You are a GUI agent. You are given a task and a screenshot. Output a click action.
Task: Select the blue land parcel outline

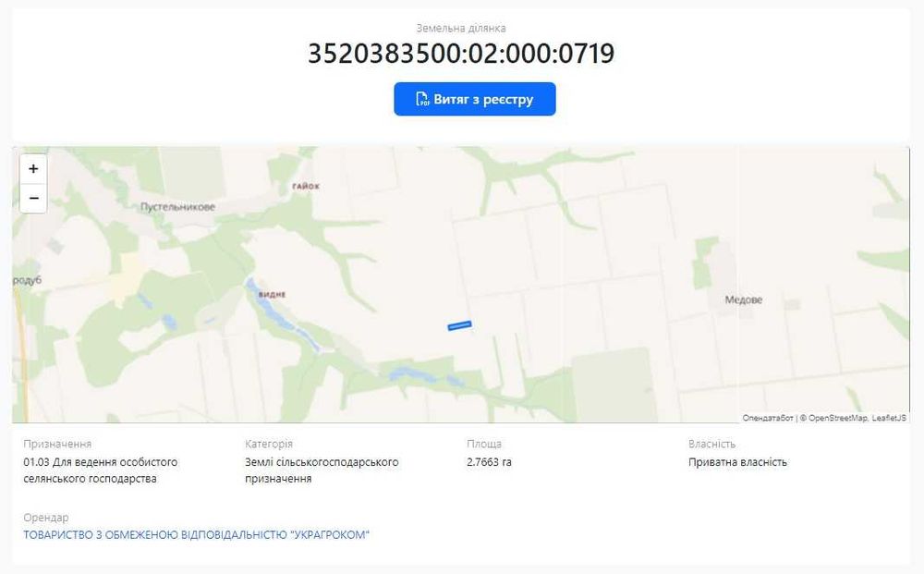(x=459, y=325)
